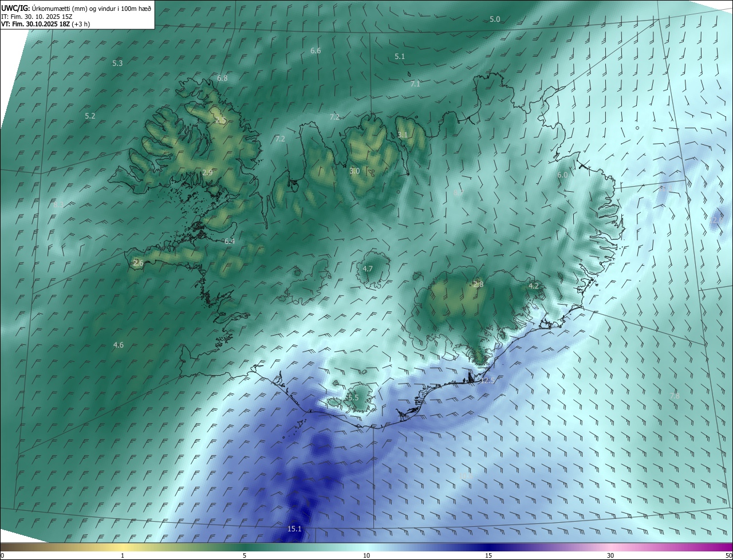Click the 6.8 value label

(222, 78)
